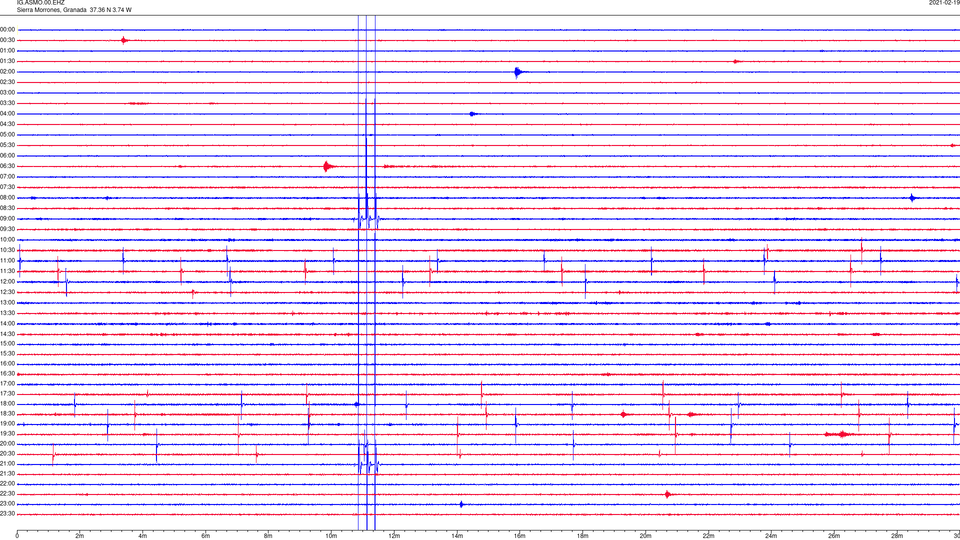Click the 09:00 time label
Viewport: 960px width, 540px height.
(7, 219)
